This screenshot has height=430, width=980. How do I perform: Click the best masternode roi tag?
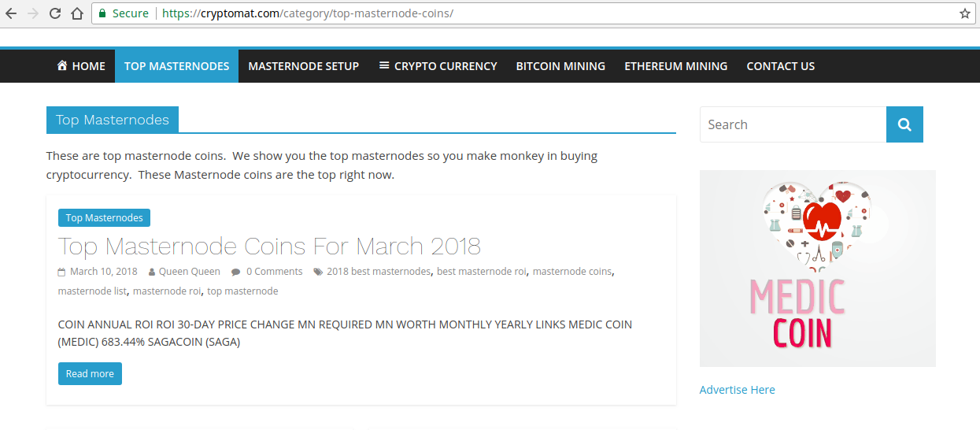point(482,272)
